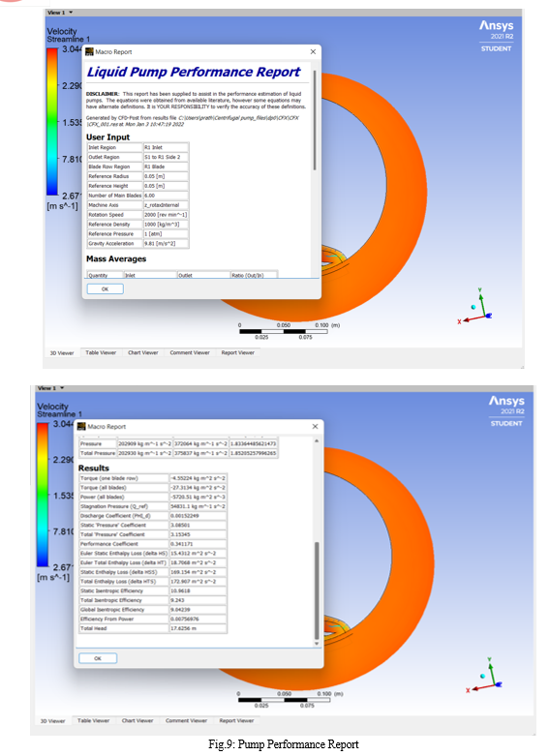
Task: Click the Global Isentropic Efficiency value 9.04239
Action: (x=198, y=610)
